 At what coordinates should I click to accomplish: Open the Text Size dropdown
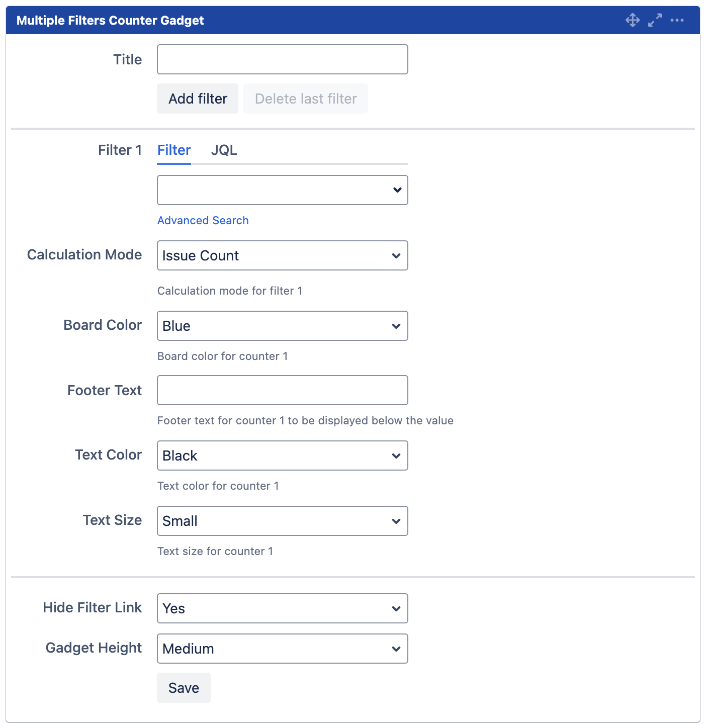click(282, 521)
